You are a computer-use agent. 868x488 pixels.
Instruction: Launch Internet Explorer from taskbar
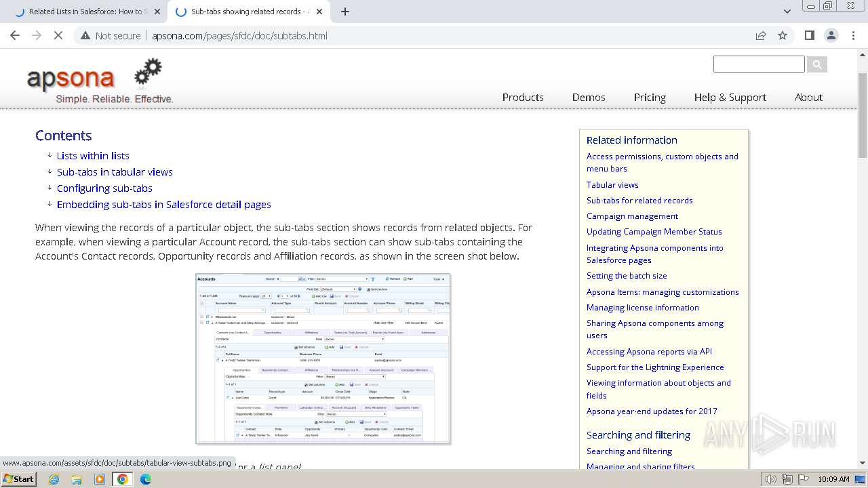[54, 479]
